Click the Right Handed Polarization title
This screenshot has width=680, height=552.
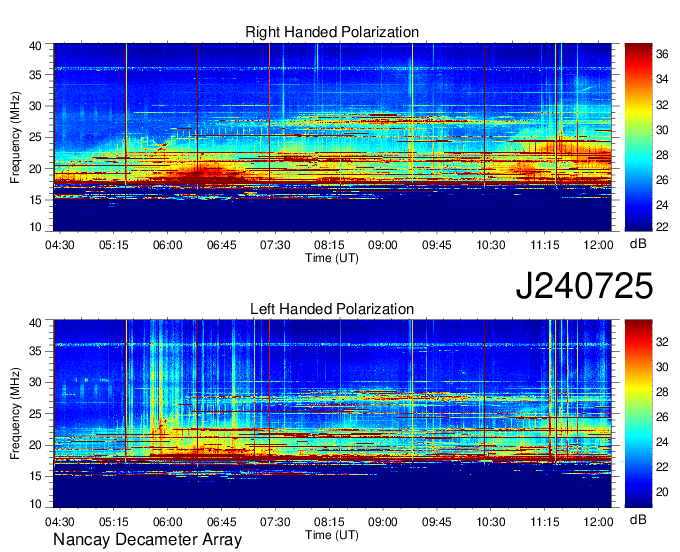pyautogui.click(x=332, y=32)
